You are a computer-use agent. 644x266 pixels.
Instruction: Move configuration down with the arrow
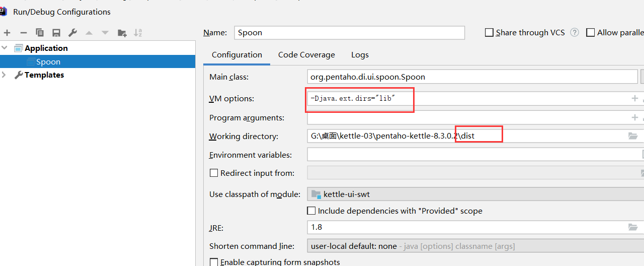click(x=105, y=33)
